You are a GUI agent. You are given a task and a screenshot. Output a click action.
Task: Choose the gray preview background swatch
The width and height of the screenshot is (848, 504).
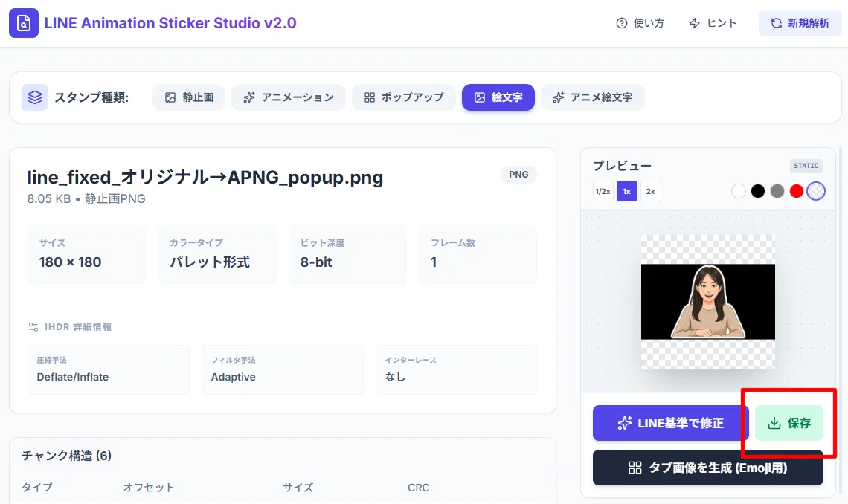777,191
